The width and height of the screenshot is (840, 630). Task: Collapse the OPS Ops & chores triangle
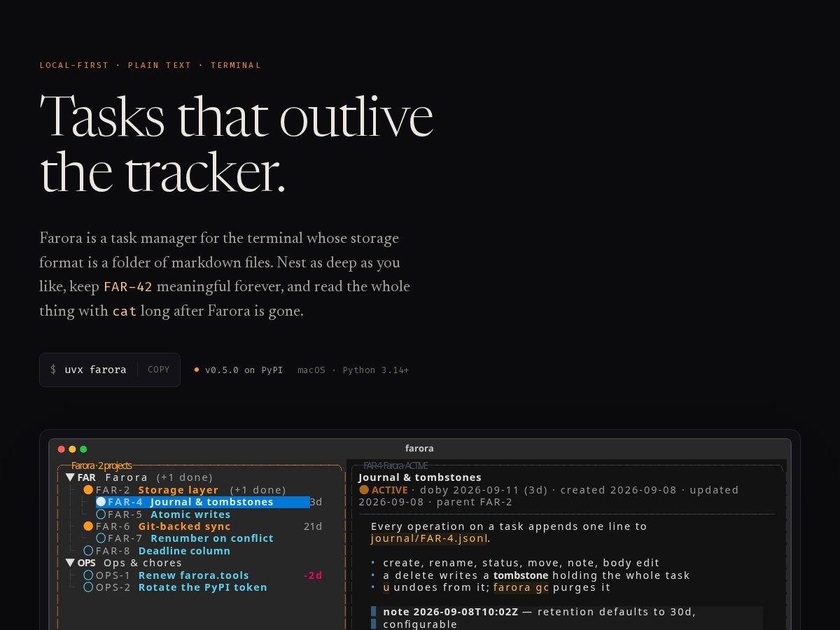click(x=70, y=563)
